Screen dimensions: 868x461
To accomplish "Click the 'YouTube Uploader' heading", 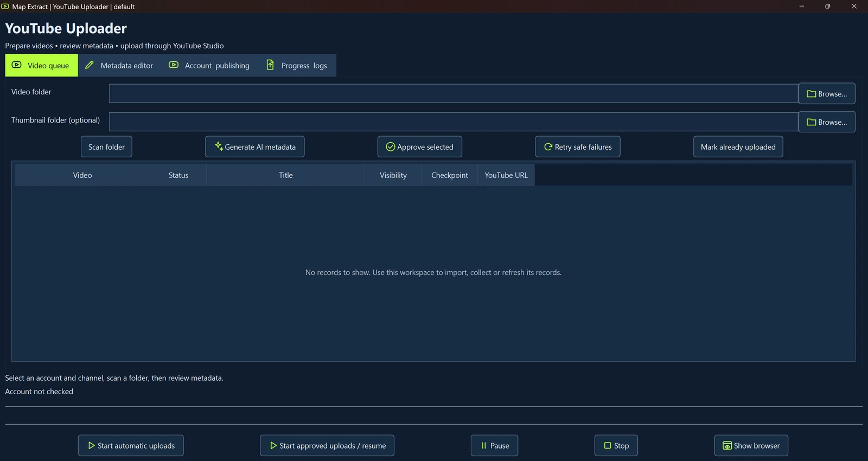I will tap(66, 28).
